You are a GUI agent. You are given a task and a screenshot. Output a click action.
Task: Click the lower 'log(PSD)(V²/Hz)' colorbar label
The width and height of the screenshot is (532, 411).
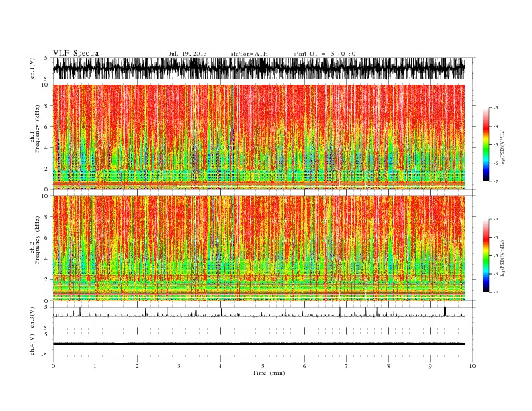pyautogui.click(x=502, y=258)
